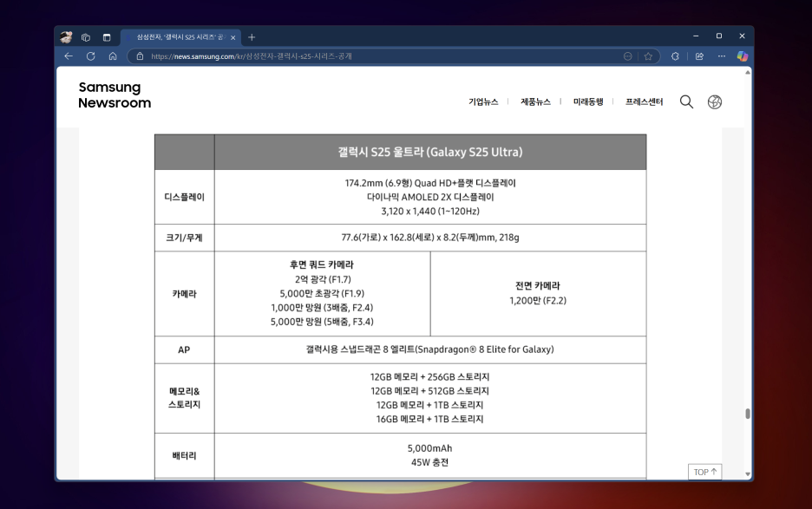Click the scrollbar up arrow

(x=747, y=73)
